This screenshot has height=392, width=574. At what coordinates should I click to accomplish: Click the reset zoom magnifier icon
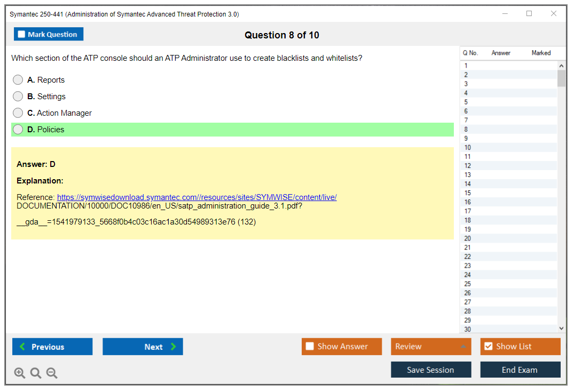tap(36, 373)
